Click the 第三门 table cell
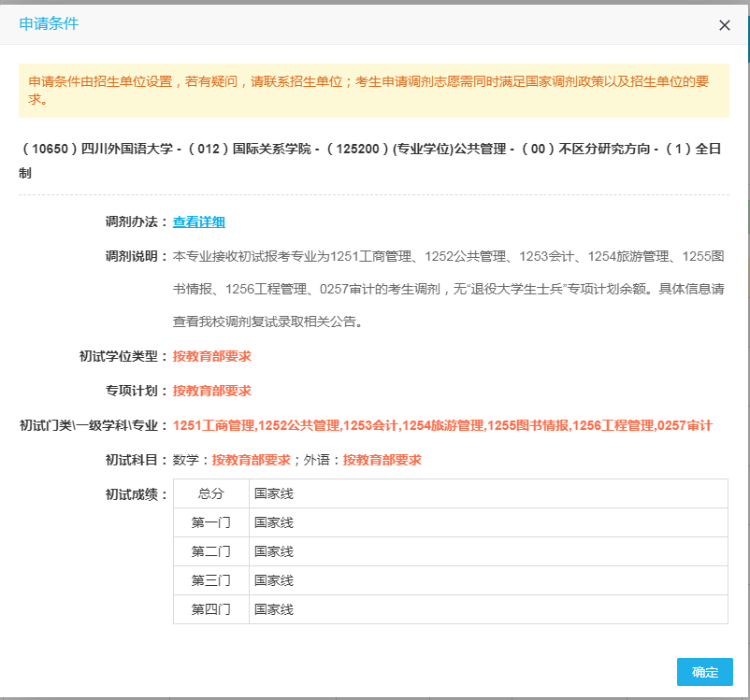Viewport: 750px width, 700px height. point(211,580)
